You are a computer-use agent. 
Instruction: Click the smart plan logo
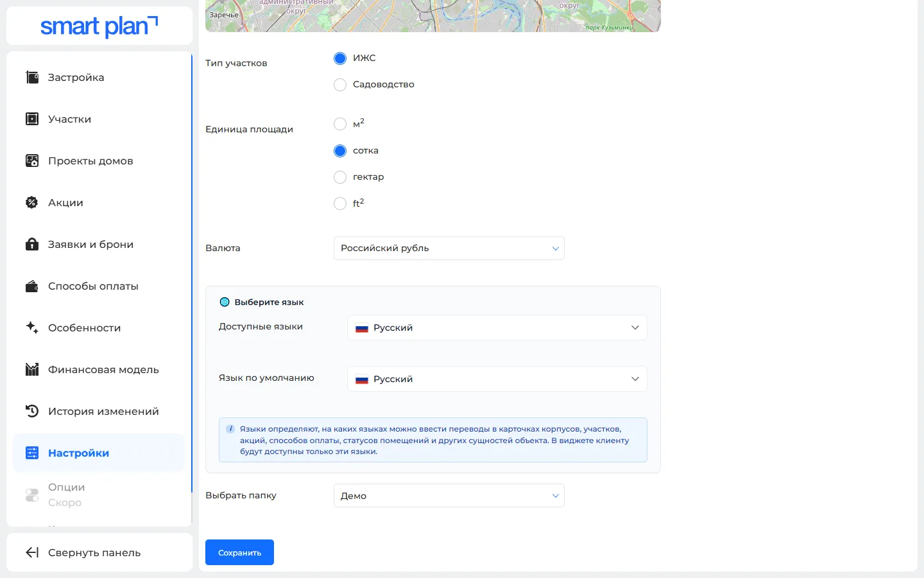click(x=99, y=26)
